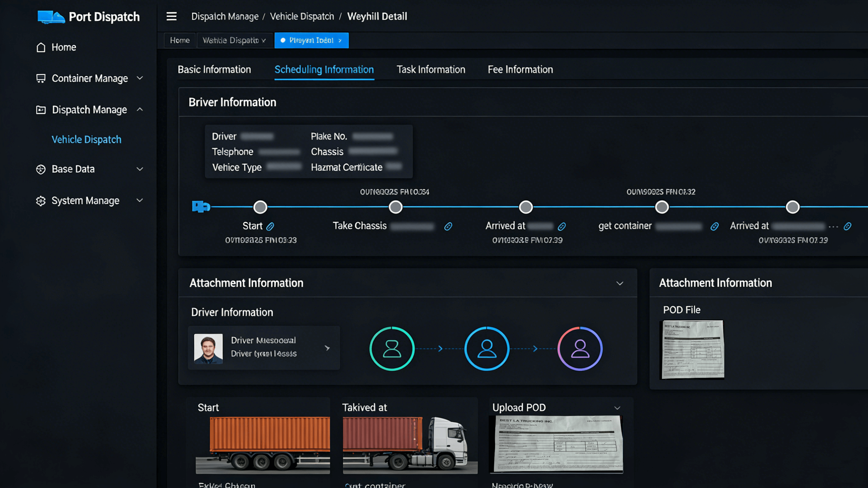Close the Vehicle Dispatch page tab
The width and height of the screenshot is (868, 488).
click(264, 41)
